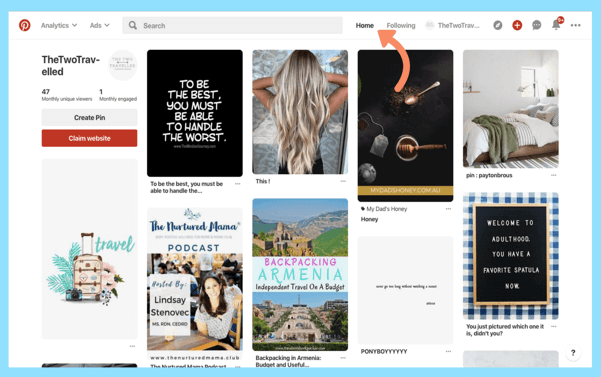Open options dots under paytonbrous pin
601x377 pixels.
tap(553, 175)
